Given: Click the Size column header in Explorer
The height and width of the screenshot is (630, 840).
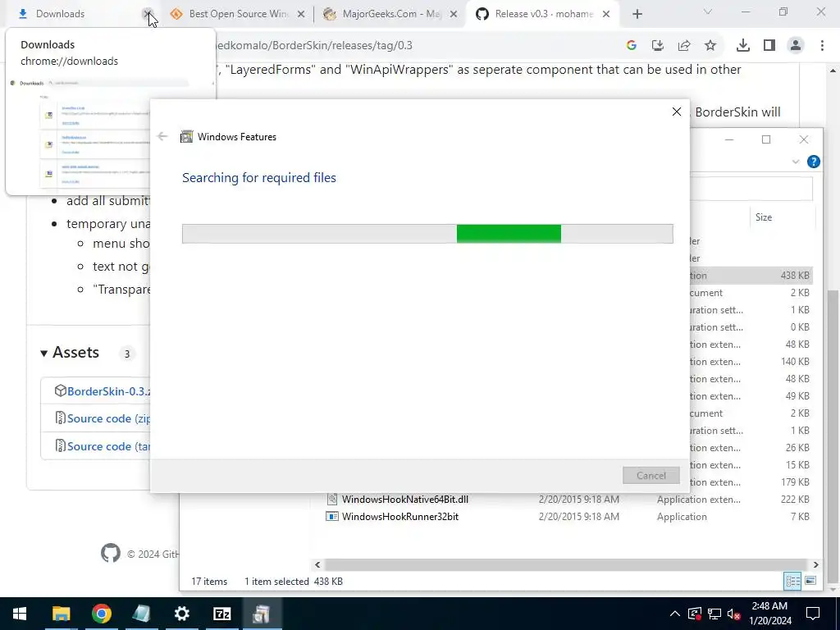Looking at the screenshot, I should (x=782, y=217).
